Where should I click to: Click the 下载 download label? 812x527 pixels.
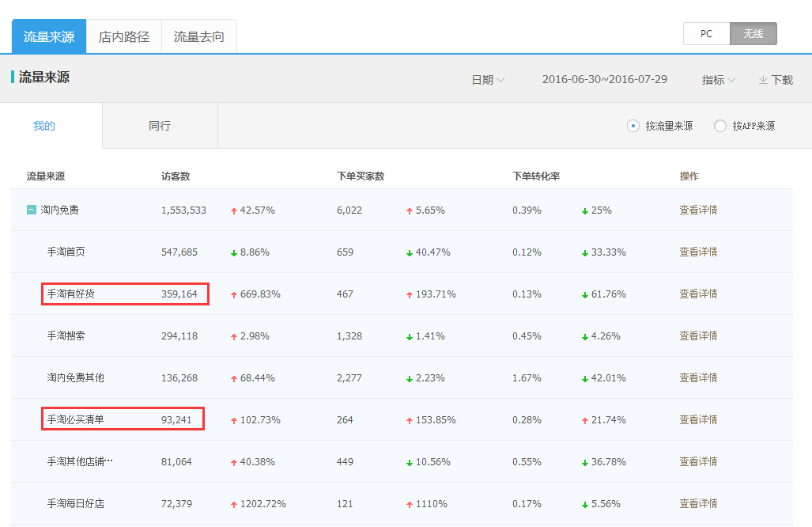point(782,80)
